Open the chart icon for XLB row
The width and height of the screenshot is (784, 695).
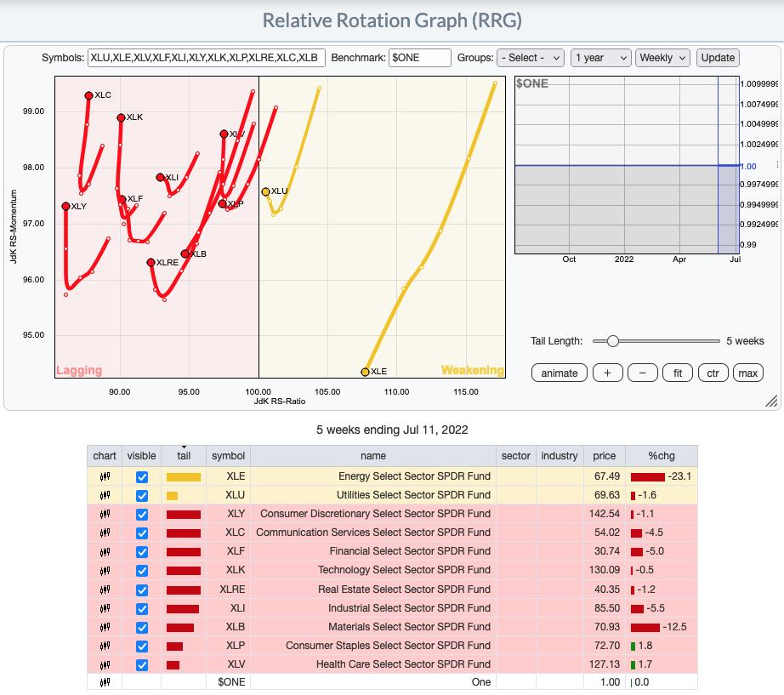pos(105,627)
